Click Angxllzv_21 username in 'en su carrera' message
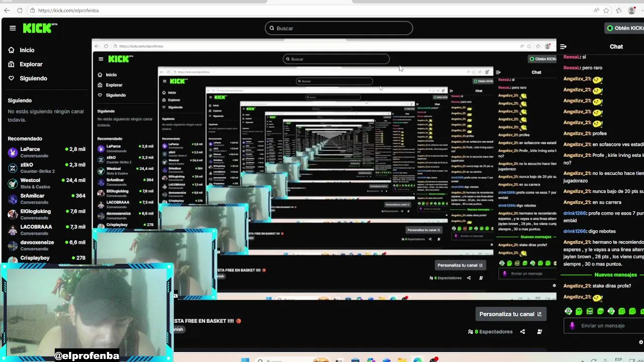 click(x=577, y=202)
